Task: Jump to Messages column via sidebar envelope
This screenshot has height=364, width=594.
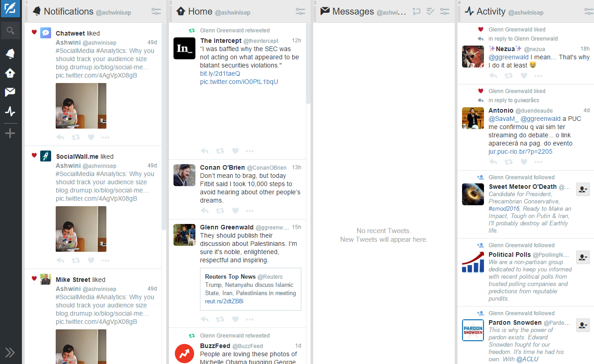Action: [10, 92]
